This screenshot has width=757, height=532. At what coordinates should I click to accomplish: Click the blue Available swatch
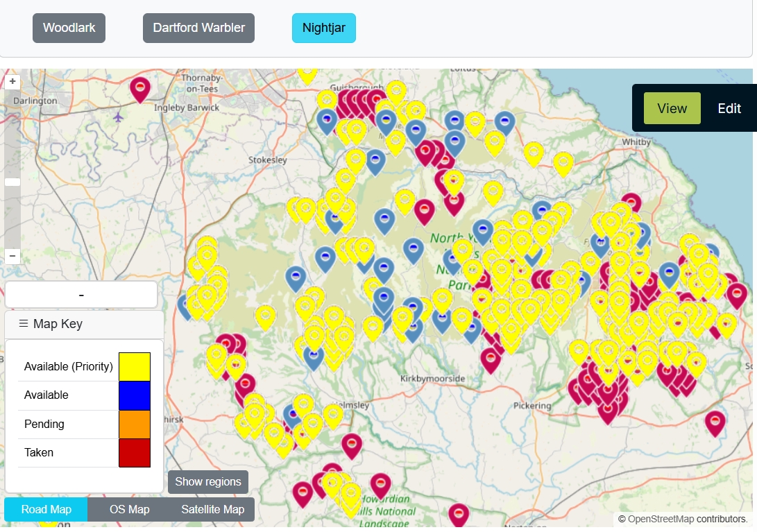pos(135,395)
